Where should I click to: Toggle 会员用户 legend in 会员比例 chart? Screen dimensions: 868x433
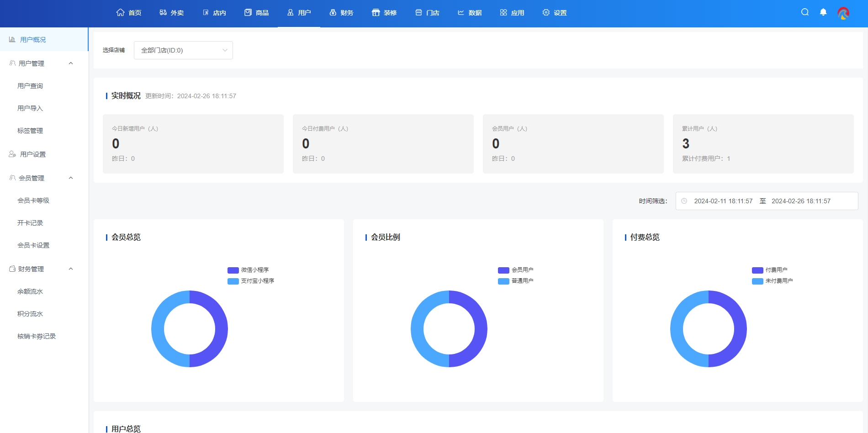[x=516, y=270]
